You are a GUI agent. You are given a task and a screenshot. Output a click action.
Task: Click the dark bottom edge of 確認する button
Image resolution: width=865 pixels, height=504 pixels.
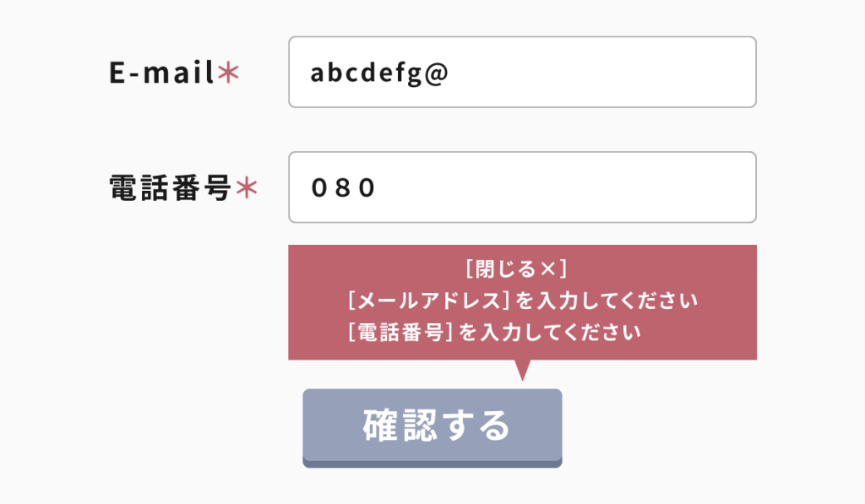pos(432,463)
